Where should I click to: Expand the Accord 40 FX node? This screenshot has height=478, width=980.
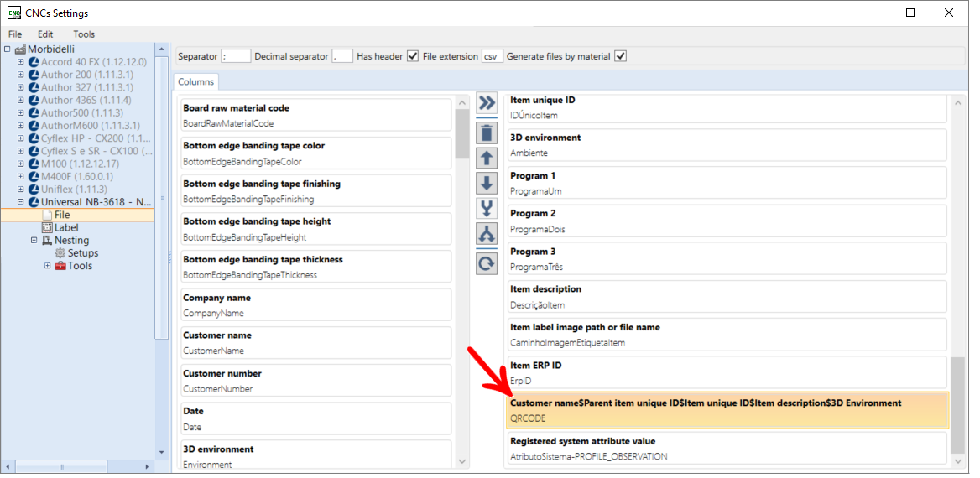[21, 62]
